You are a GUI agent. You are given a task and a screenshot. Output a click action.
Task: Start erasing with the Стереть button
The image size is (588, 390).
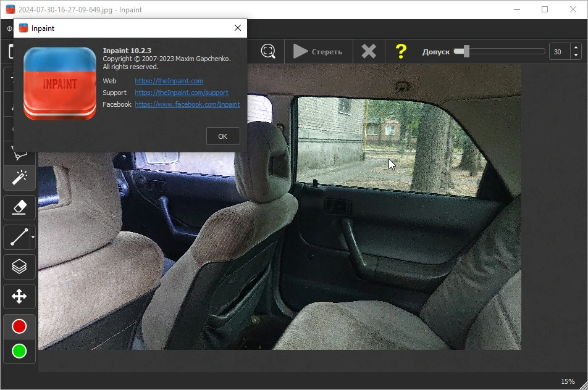(318, 51)
